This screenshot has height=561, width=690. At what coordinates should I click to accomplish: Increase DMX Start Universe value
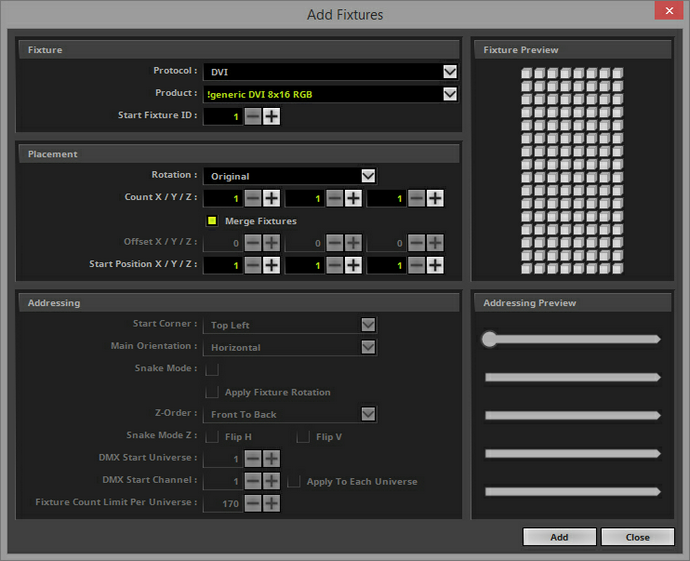click(x=272, y=459)
